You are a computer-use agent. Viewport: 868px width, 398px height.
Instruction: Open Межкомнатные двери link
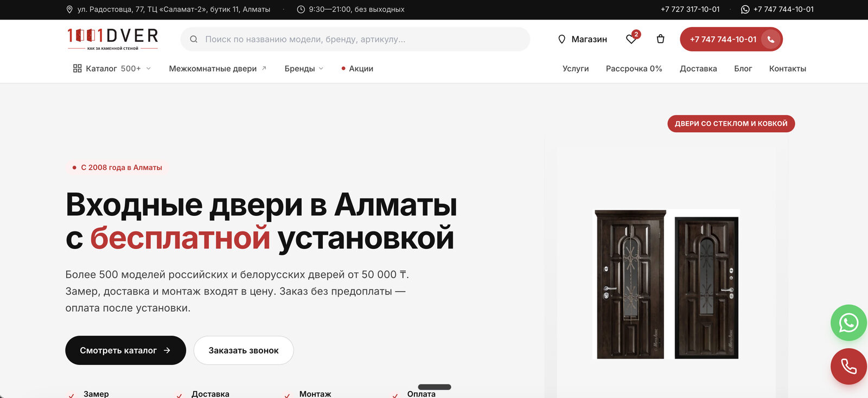coord(218,68)
